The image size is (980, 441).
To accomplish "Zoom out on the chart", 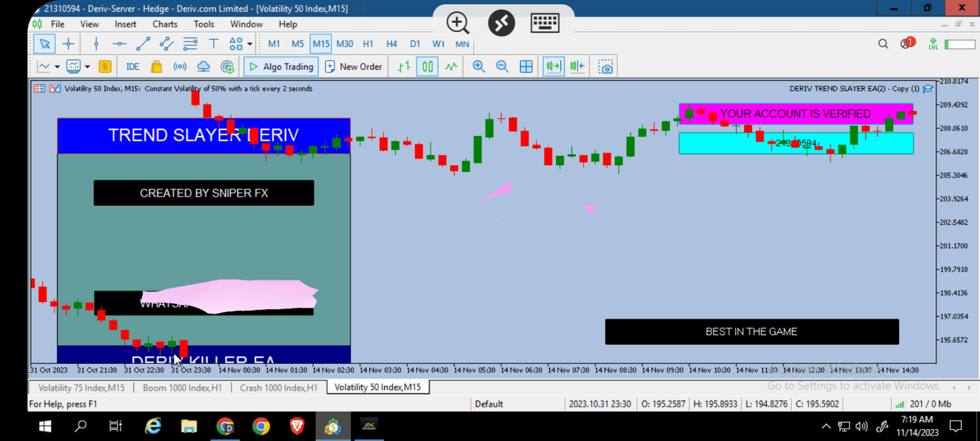I will click(x=502, y=67).
